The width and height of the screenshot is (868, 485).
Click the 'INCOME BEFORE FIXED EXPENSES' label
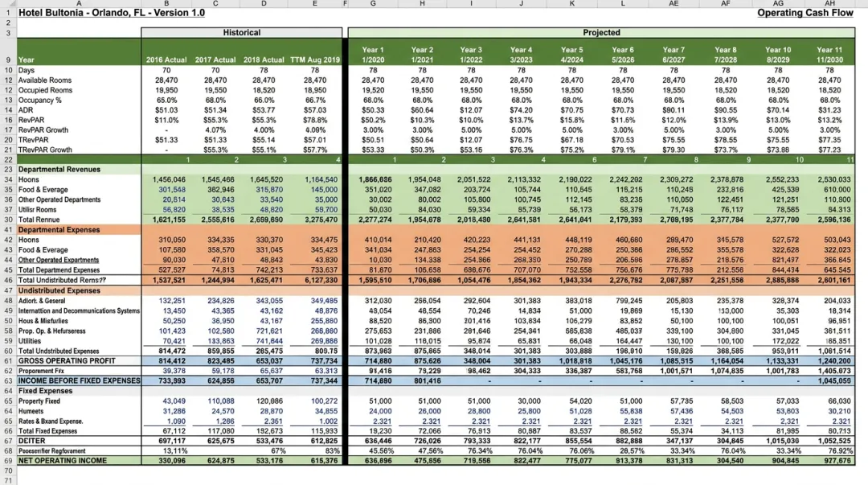click(79, 380)
